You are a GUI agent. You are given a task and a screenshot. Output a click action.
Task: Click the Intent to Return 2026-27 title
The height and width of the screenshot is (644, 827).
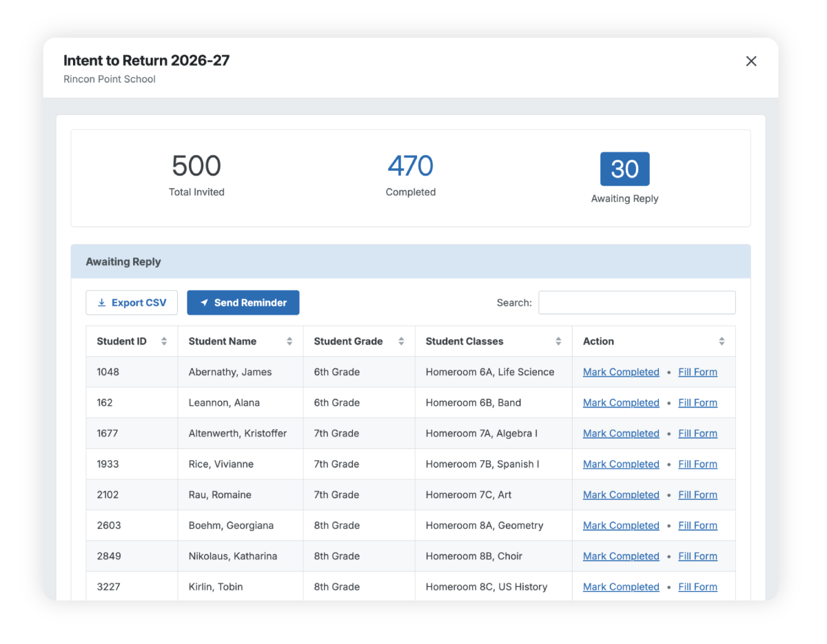click(x=146, y=61)
